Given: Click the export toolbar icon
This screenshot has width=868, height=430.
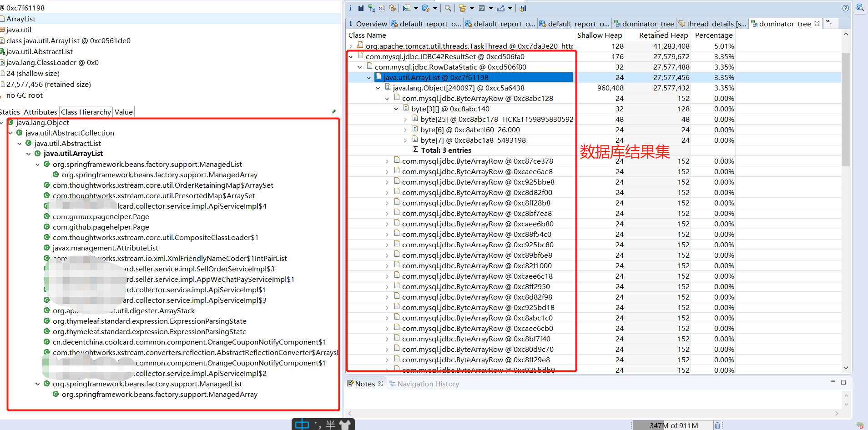Looking at the screenshot, I should point(501,8).
